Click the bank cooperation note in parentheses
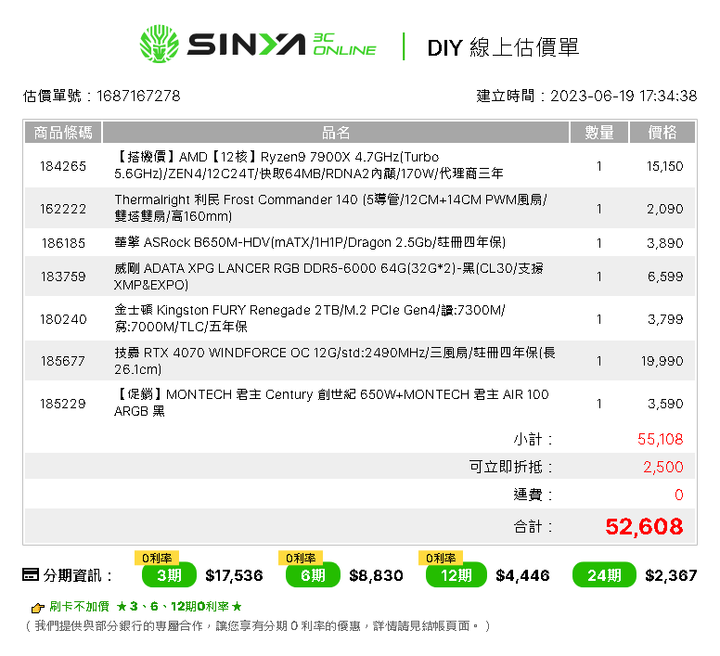Viewport: 720px width, 656px height. pos(258,626)
